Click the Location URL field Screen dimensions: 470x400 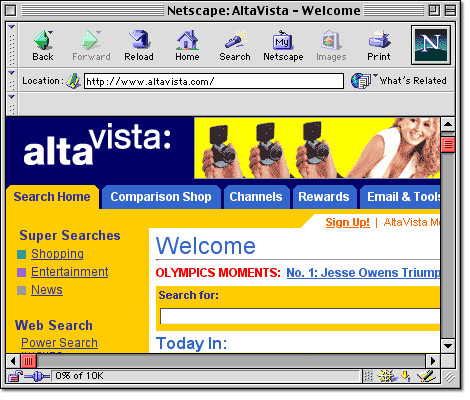(x=214, y=81)
